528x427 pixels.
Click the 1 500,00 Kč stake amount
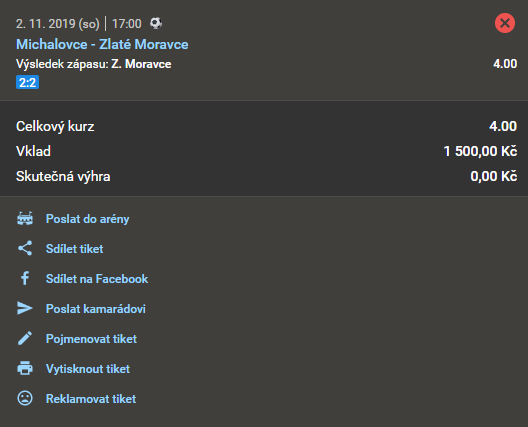pyautogui.click(x=480, y=151)
